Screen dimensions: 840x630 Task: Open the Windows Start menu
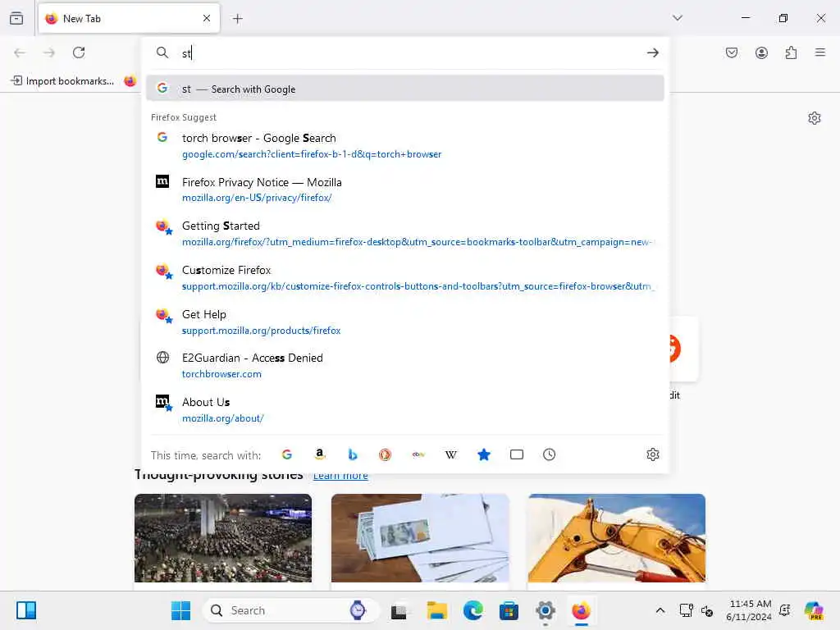180,610
